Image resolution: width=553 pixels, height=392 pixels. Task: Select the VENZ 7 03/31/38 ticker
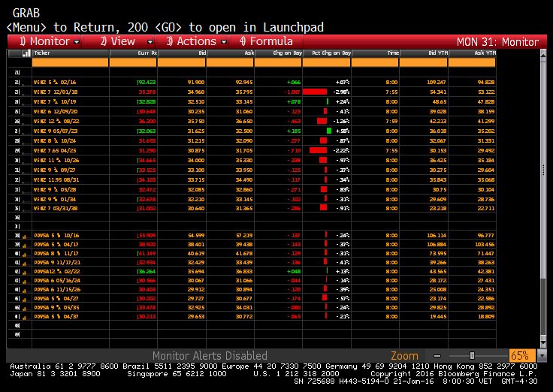(x=56, y=209)
